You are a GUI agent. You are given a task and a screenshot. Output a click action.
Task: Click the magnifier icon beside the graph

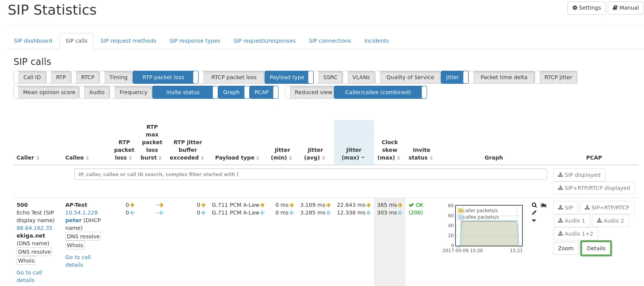(x=534, y=205)
